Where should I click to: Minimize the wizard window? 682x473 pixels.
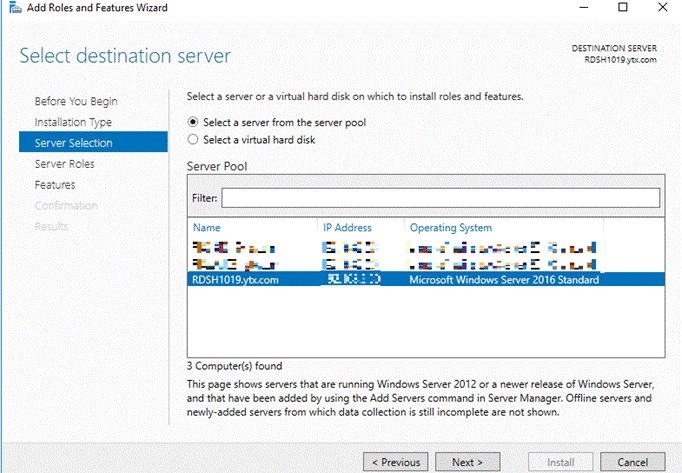coord(584,7)
